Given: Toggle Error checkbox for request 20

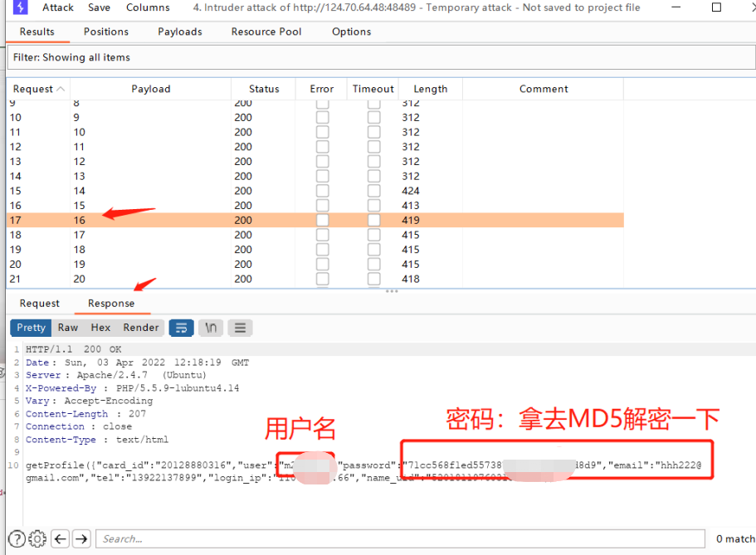Looking at the screenshot, I should 323,265.
